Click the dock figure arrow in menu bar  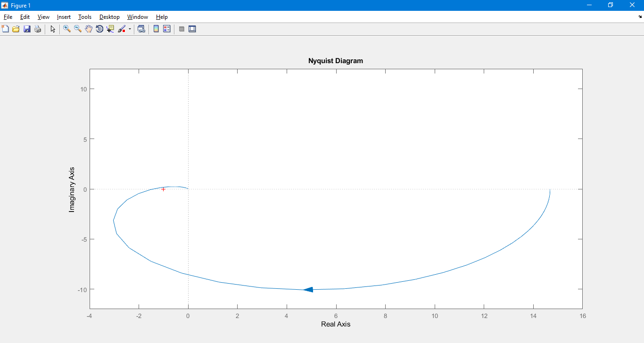640,17
